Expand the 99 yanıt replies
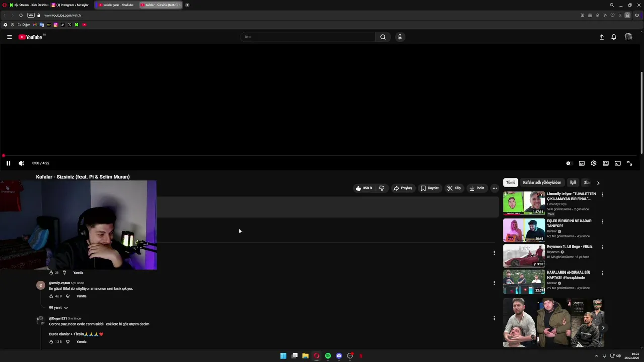This screenshot has width=644, height=362. [58, 308]
